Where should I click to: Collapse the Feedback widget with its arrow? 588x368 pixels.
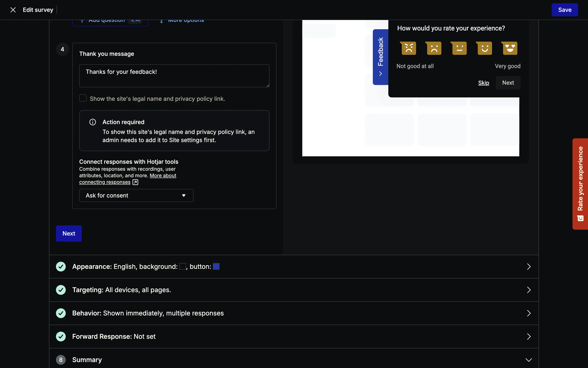[381, 74]
